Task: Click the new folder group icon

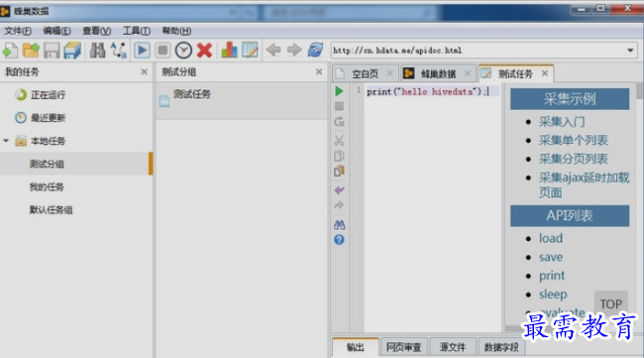Action: (x=31, y=51)
